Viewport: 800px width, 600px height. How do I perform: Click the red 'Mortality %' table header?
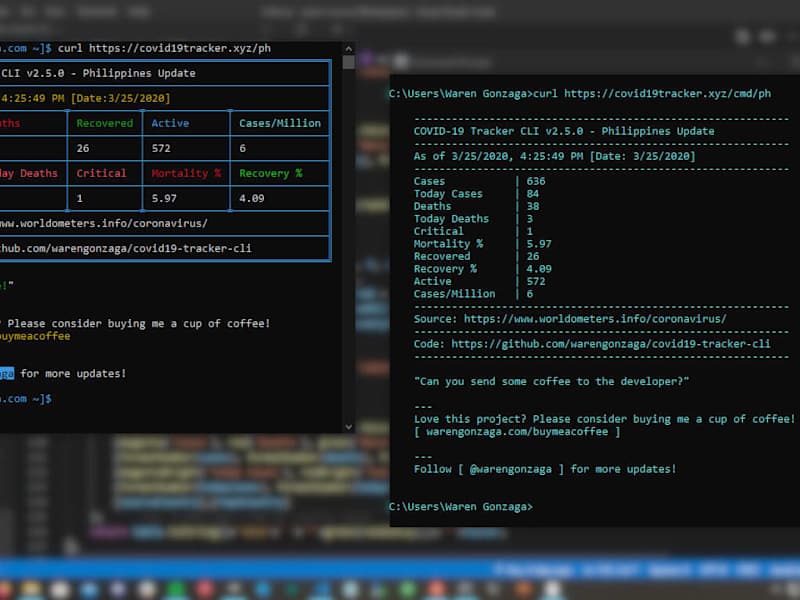point(186,173)
